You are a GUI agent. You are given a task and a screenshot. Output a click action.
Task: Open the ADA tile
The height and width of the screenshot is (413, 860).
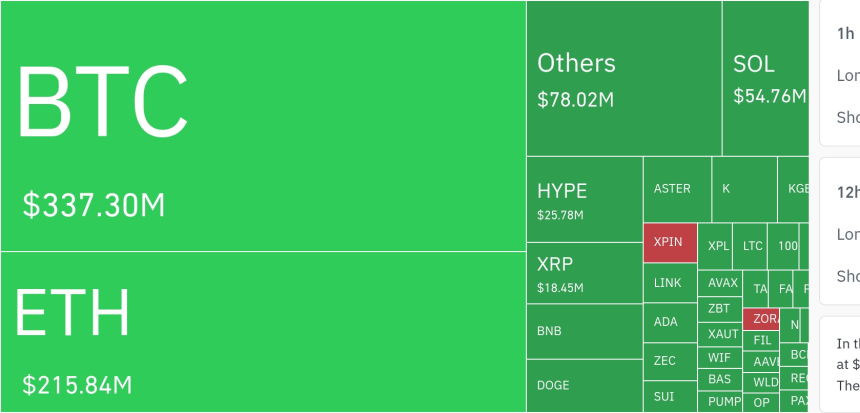(x=669, y=322)
